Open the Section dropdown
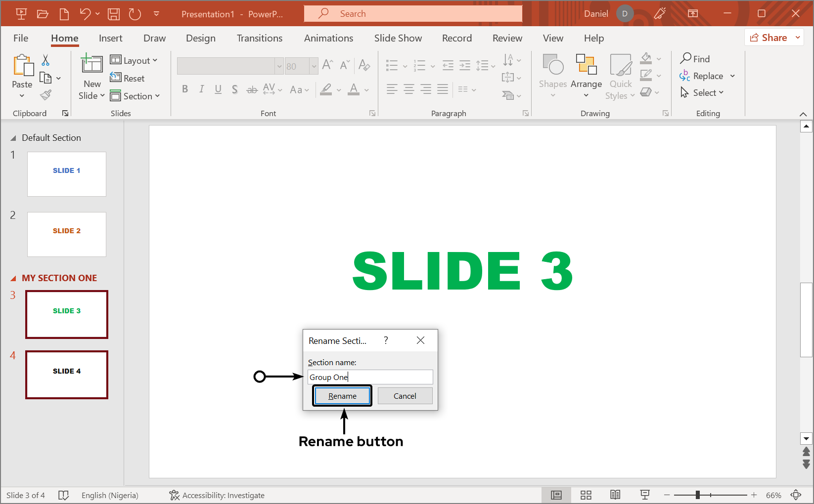Screen dimensions: 814x504 tap(135, 96)
